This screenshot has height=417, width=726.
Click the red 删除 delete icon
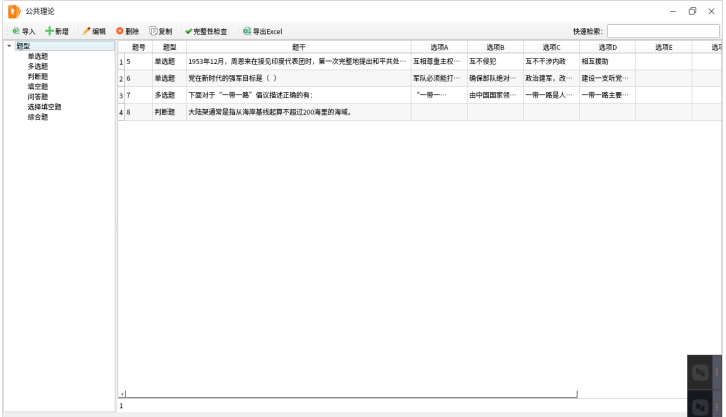click(120, 31)
